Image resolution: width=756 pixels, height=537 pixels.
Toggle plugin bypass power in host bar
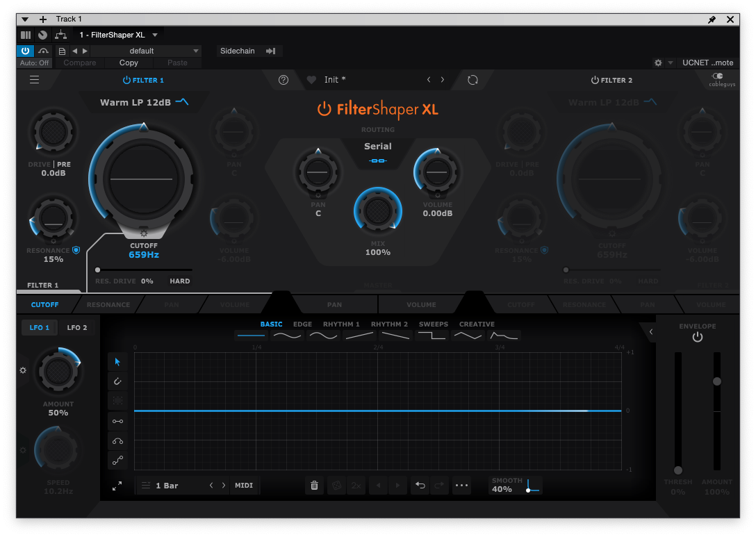click(x=25, y=51)
